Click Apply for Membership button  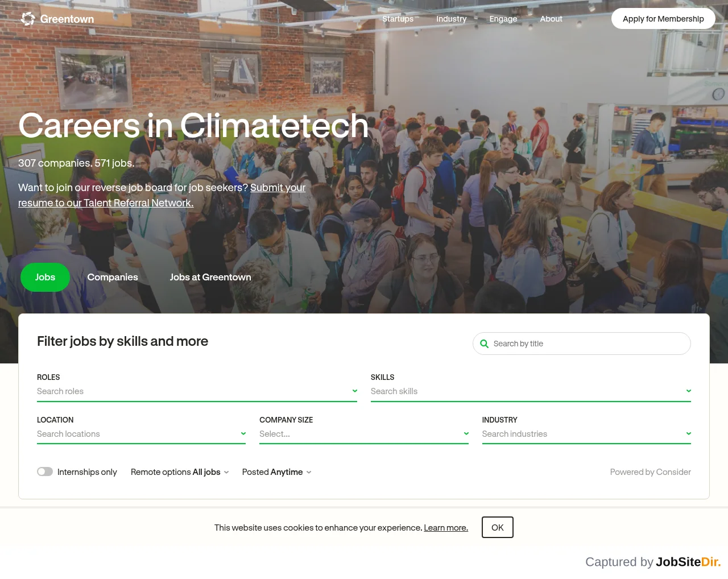tap(663, 19)
